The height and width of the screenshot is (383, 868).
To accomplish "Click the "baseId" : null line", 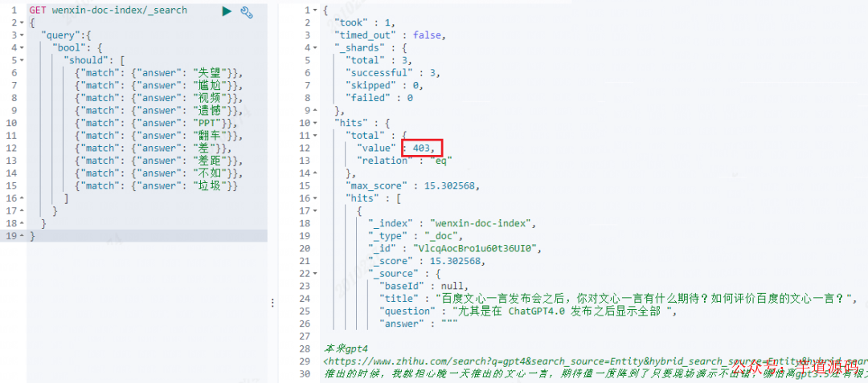I will point(424,286).
